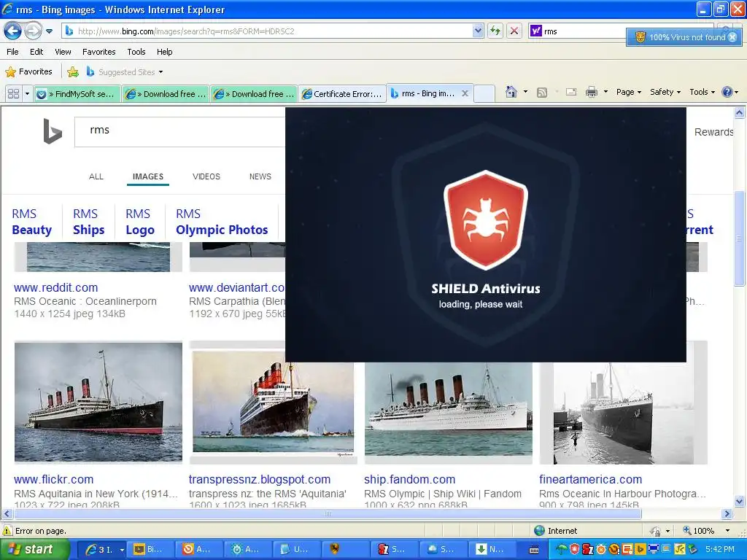The image size is (747, 560).
Task: Click the Print printer icon
Action: tap(591, 92)
